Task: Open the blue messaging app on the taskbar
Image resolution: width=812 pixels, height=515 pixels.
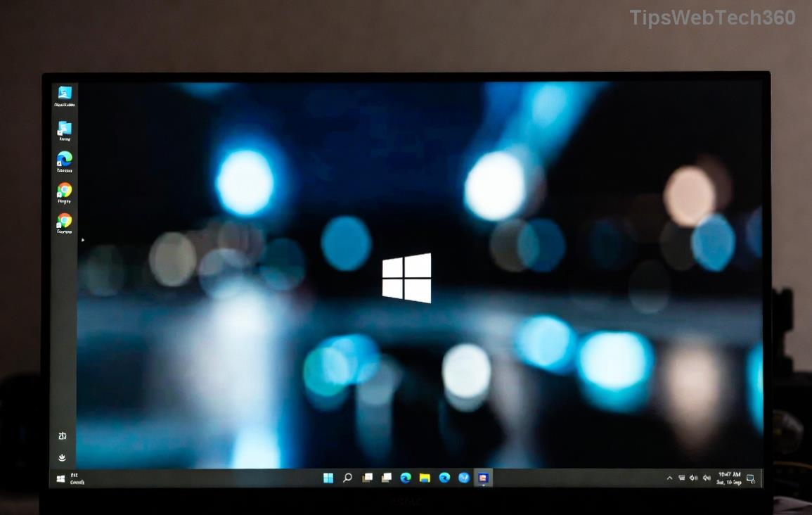Action: [463, 478]
